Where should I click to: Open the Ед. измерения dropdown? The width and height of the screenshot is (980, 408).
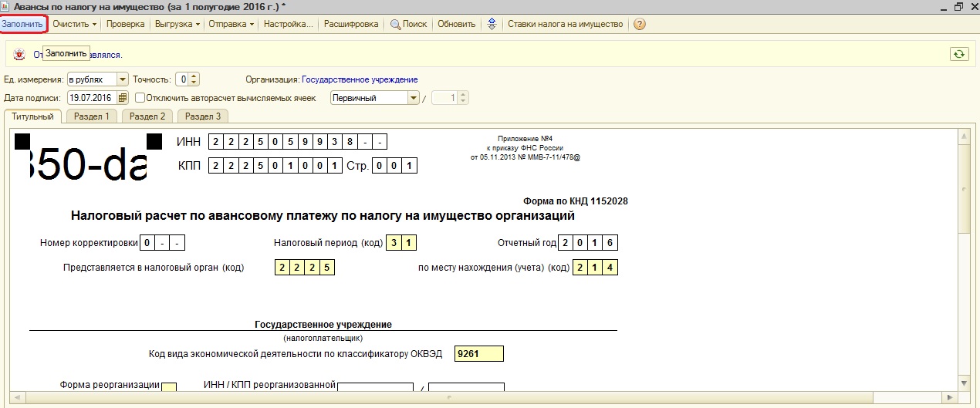pyautogui.click(x=122, y=79)
